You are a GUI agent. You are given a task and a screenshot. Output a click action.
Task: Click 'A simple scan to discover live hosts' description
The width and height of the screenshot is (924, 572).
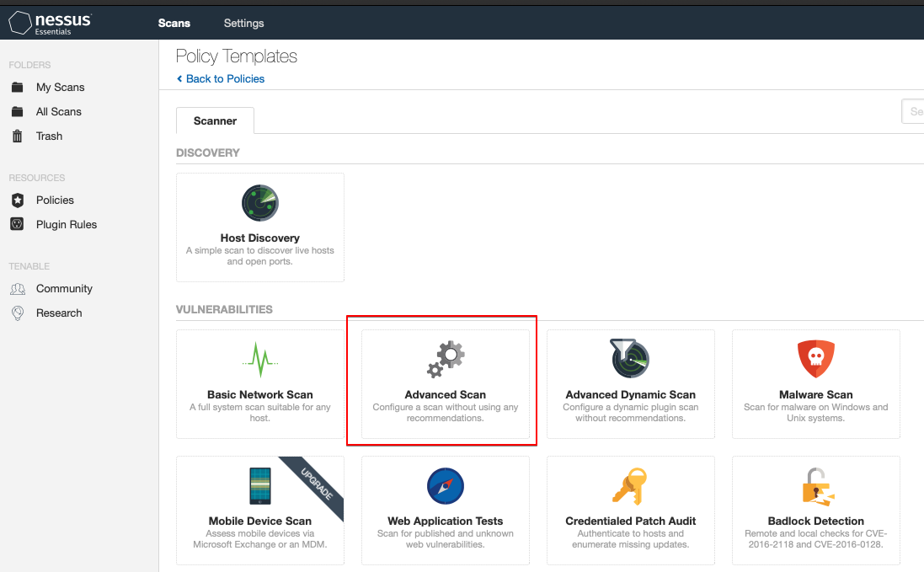(260, 255)
